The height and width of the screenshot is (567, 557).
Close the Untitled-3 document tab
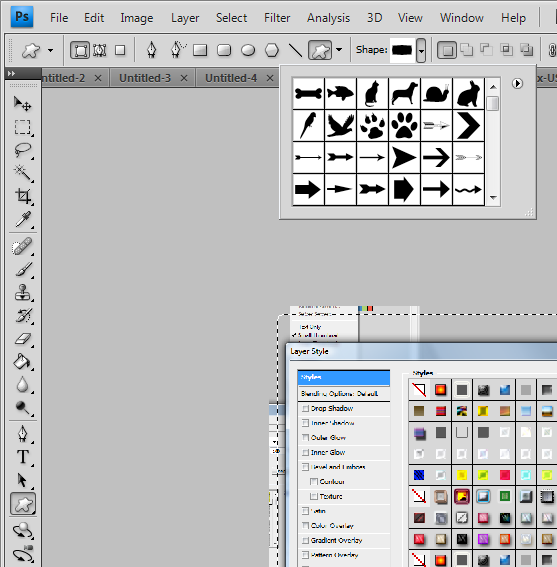(184, 78)
